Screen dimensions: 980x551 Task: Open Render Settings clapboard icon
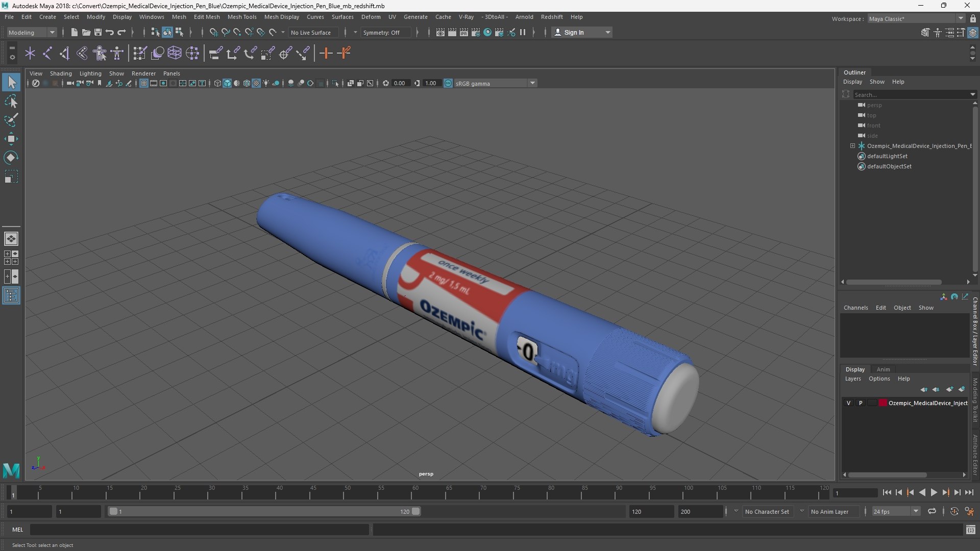(x=475, y=32)
